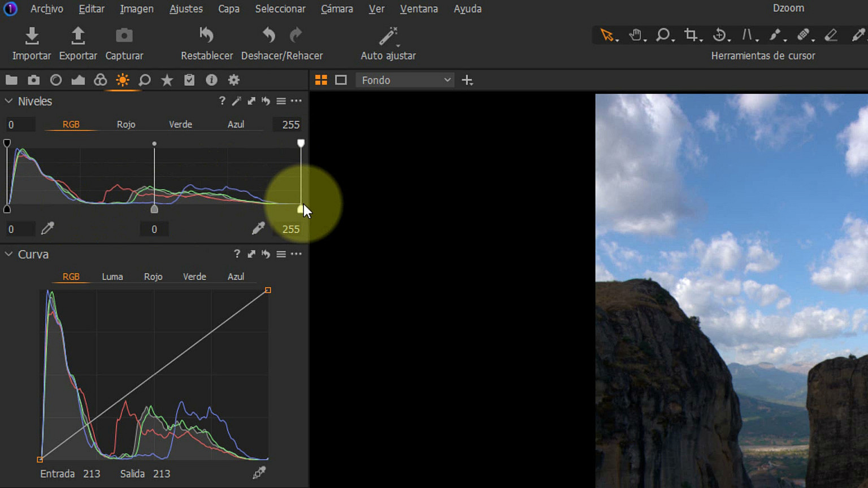Image resolution: width=868 pixels, height=488 pixels.
Task: Collapse the Niveles panel
Action: 8,101
